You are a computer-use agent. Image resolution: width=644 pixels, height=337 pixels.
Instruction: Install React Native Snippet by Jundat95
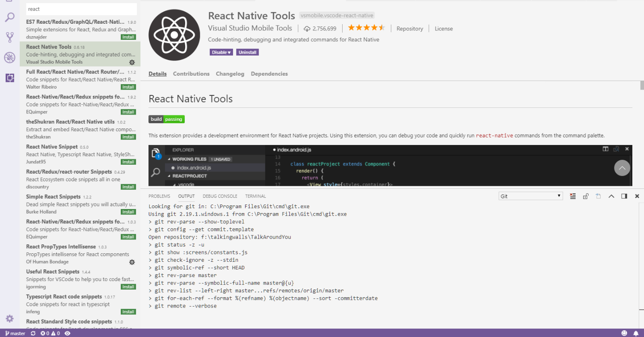(128, 162)
